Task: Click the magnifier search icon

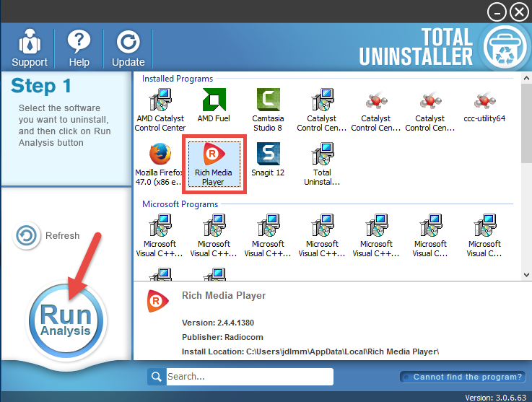Action: [157, 377]
